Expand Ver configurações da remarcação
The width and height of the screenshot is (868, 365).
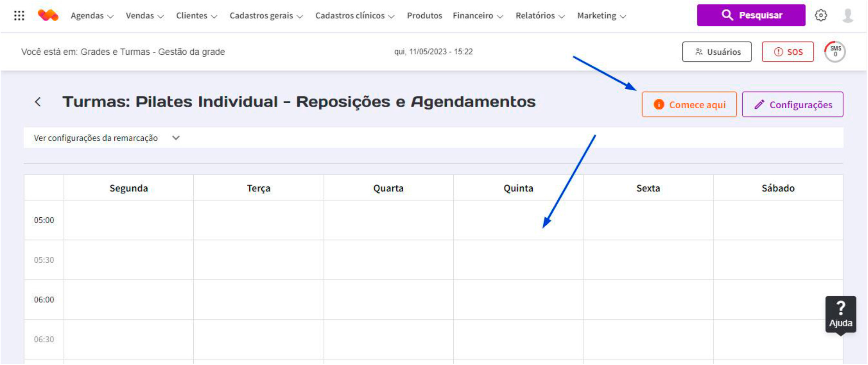107,138
